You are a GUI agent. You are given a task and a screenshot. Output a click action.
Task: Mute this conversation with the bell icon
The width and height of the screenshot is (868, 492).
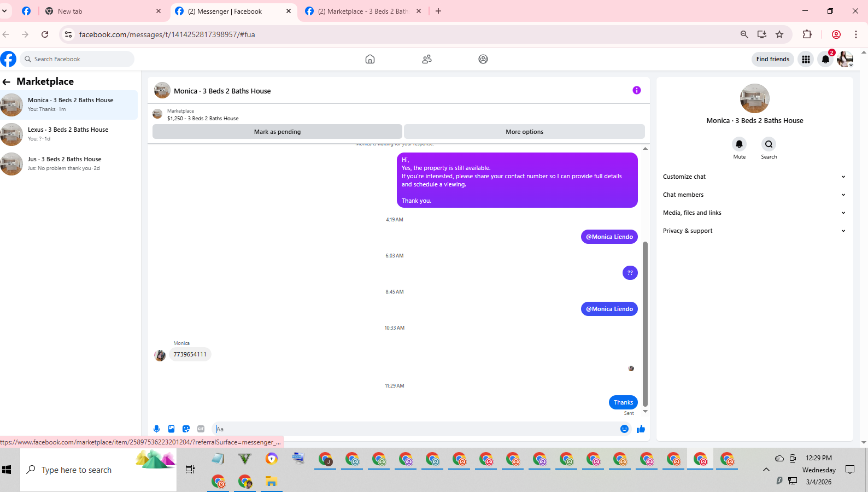739,144
